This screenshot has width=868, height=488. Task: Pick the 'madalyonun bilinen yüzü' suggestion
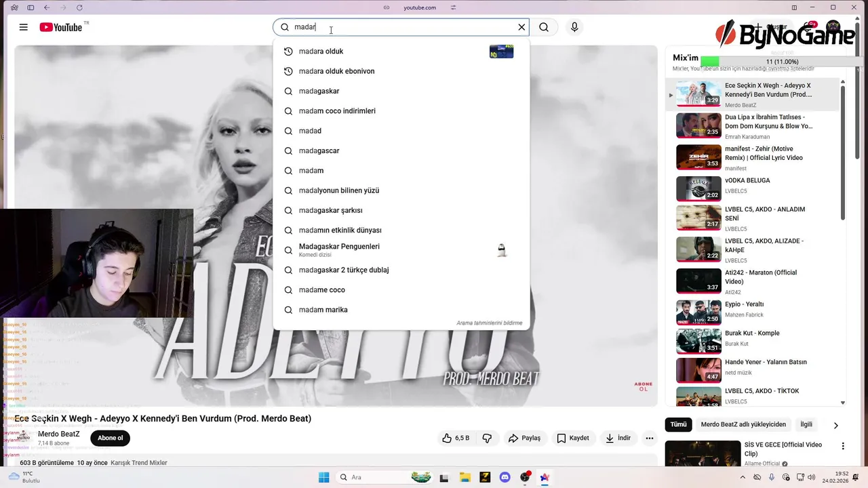(x=401, y=190)
